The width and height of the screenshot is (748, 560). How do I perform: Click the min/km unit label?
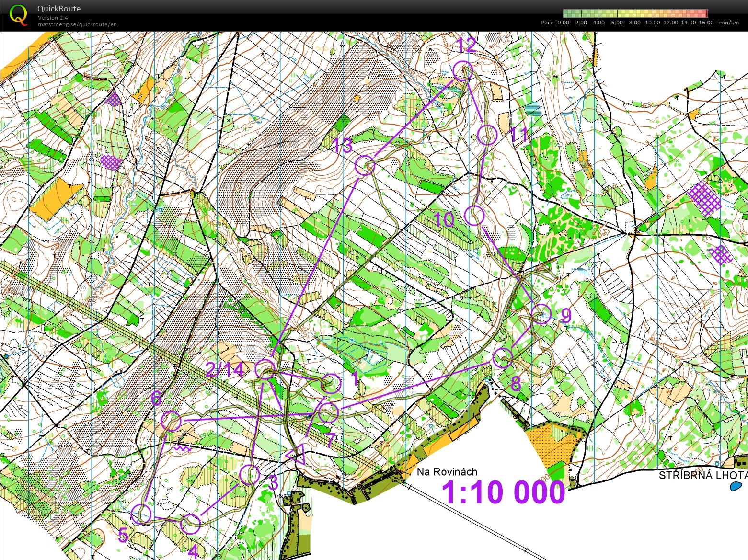coord(728,23)
